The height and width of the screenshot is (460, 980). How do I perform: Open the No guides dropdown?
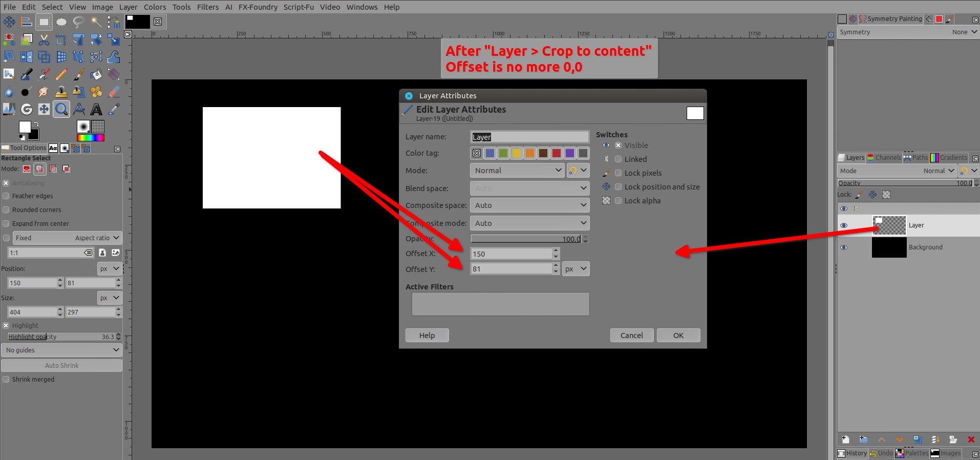(61, 350)
